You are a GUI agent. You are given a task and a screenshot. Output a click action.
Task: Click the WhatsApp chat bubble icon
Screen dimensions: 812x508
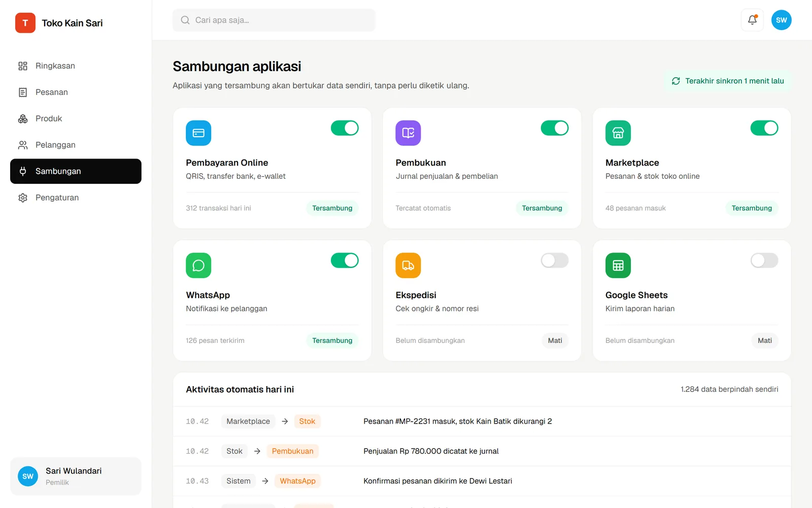coord(198,265)
